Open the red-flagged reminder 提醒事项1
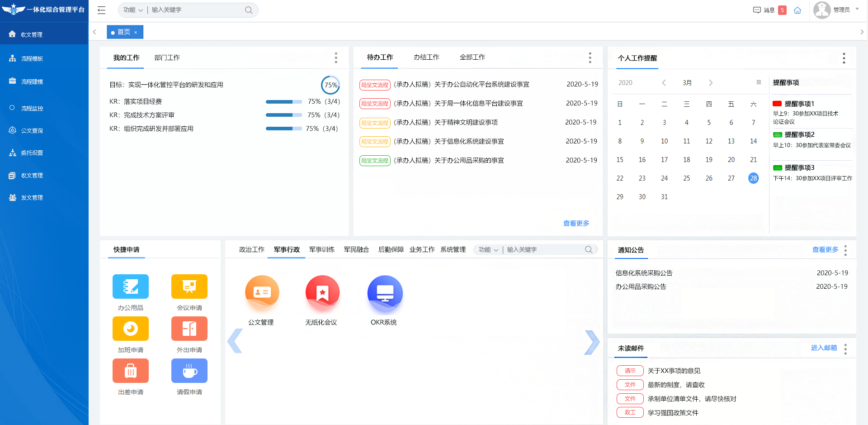The width and height of the screenshot is (868, 425). click(799, 104)
